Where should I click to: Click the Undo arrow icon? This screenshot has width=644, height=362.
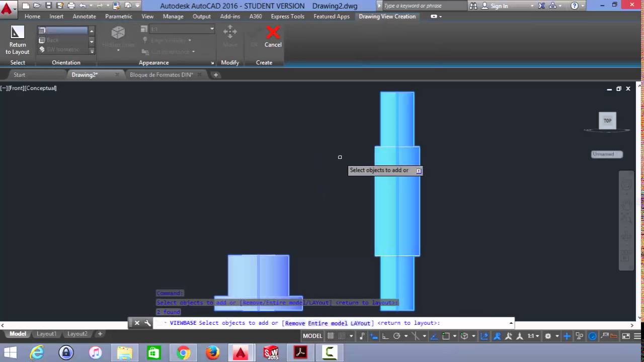click(x=83, y=6)
